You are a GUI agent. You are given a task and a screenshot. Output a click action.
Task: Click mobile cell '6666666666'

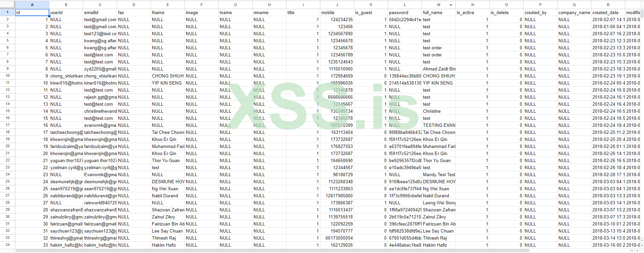coord(337,97)
